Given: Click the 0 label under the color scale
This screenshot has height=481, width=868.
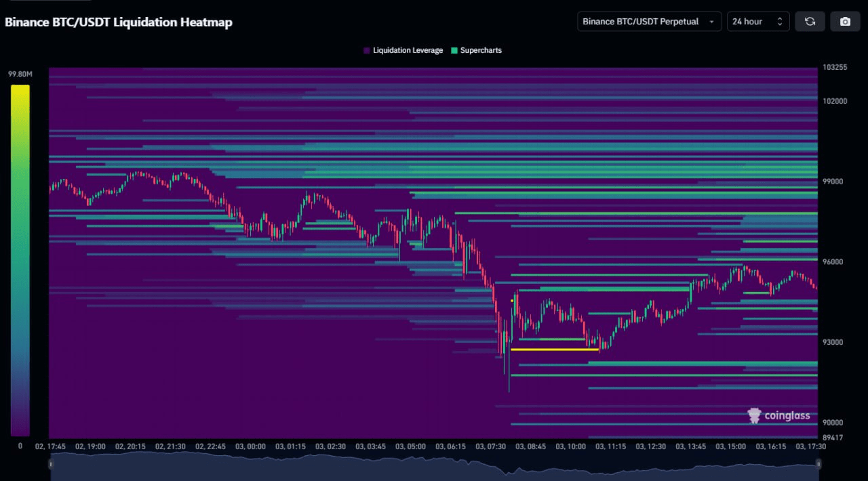Looking at the screenshot, I should coord(20,446).
